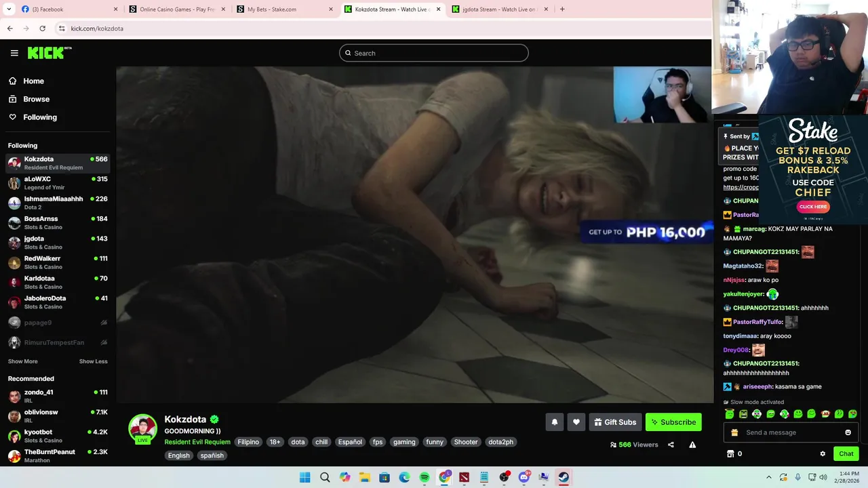Image resolution: width=868 pixels, height=488 pixels.
Task: Close the Facebook tab
Action: click(115, 9)
